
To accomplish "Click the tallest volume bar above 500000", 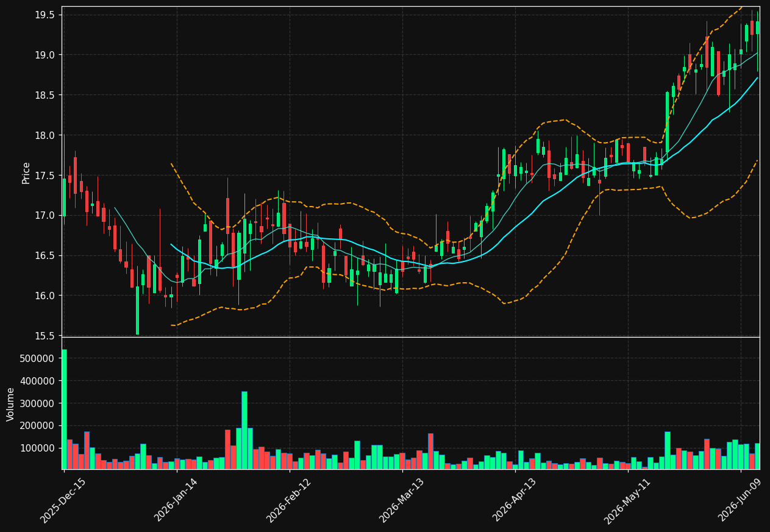I will (x=64, y=410).
